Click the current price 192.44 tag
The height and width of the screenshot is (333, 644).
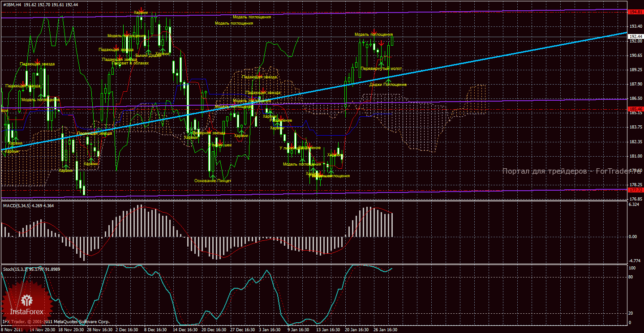coord(635,36)
